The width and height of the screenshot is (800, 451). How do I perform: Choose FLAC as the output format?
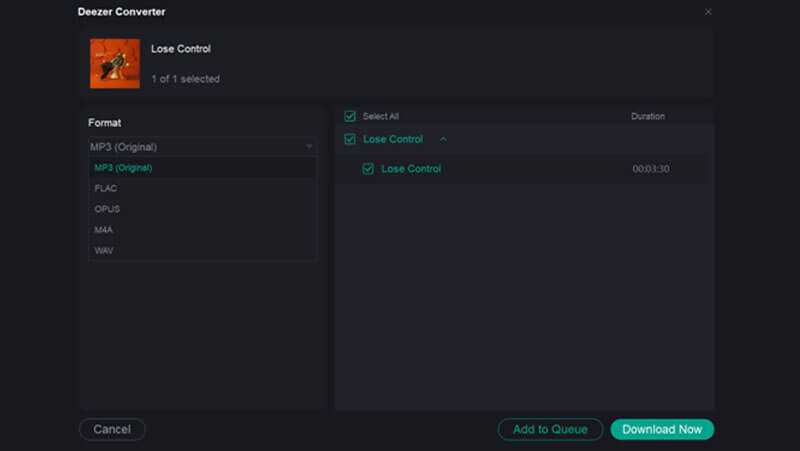coord(106,188)
